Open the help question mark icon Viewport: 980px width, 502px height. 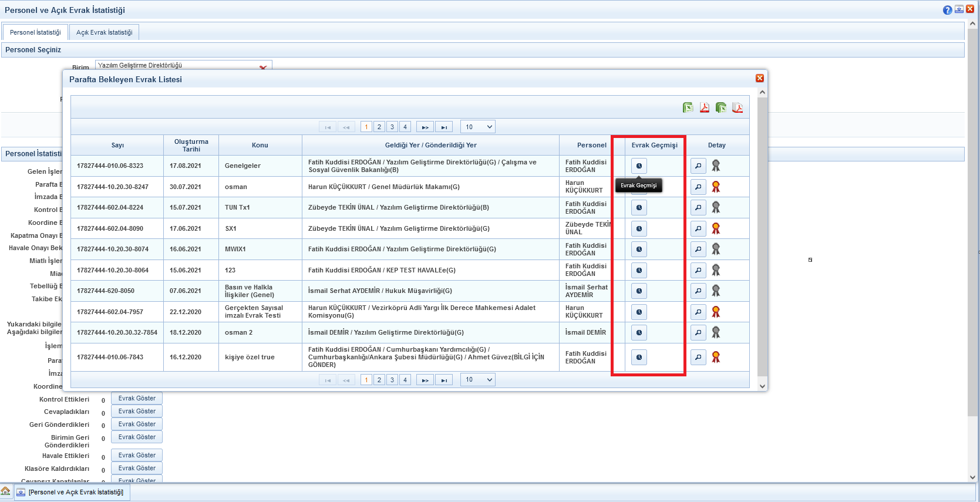point(947,10)
